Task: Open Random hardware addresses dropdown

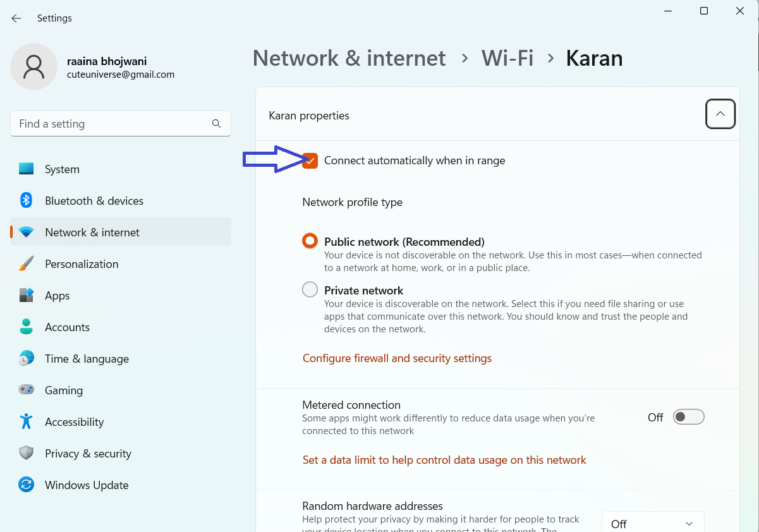Action: click(x=652, y=523)
